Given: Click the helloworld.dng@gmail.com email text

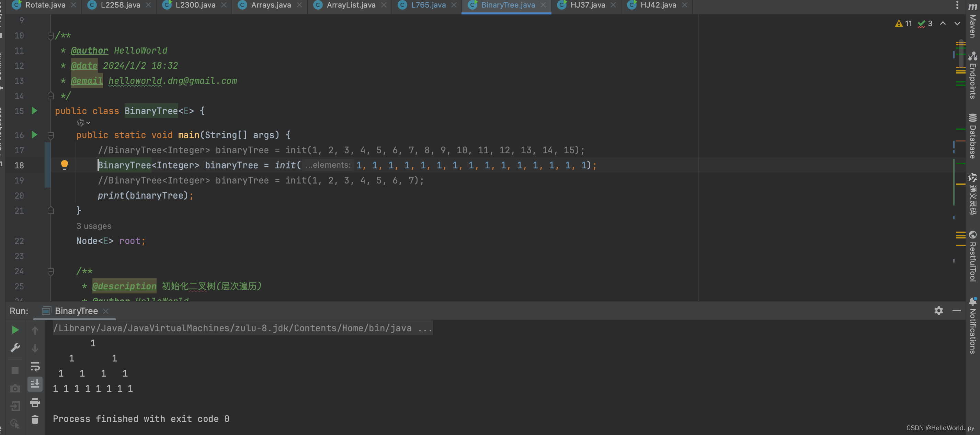Looking at the screenshot, I should click(x=173, y=81).
